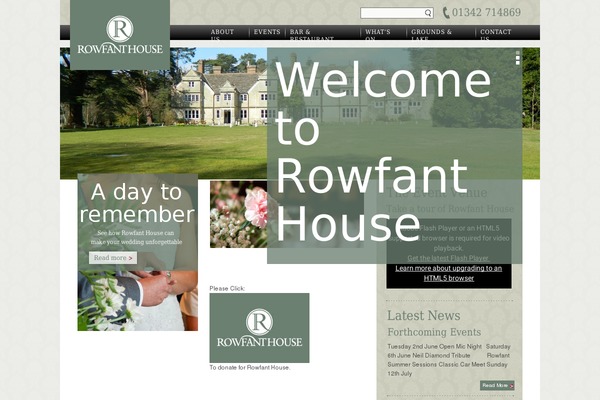Screen dimensions: 600x400
Task: Click 'To donate for Rowfant House.' text
Action: pos(249,367)
